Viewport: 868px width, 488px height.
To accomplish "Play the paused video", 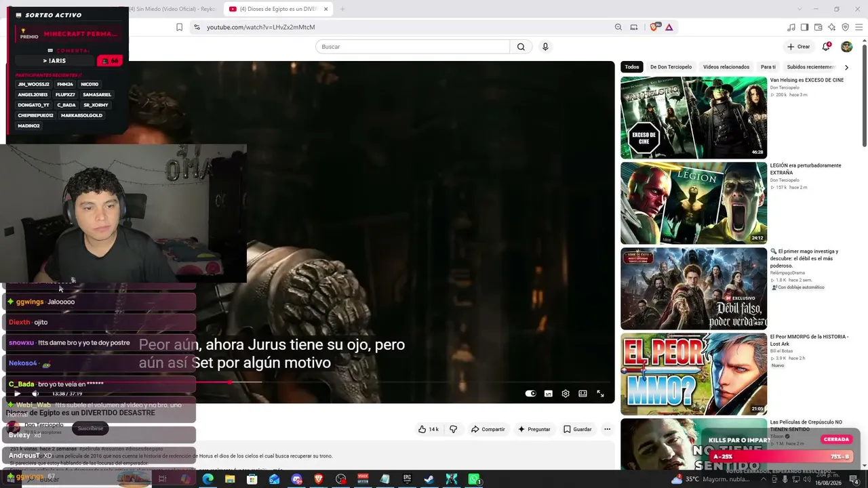I will [17, 394].
